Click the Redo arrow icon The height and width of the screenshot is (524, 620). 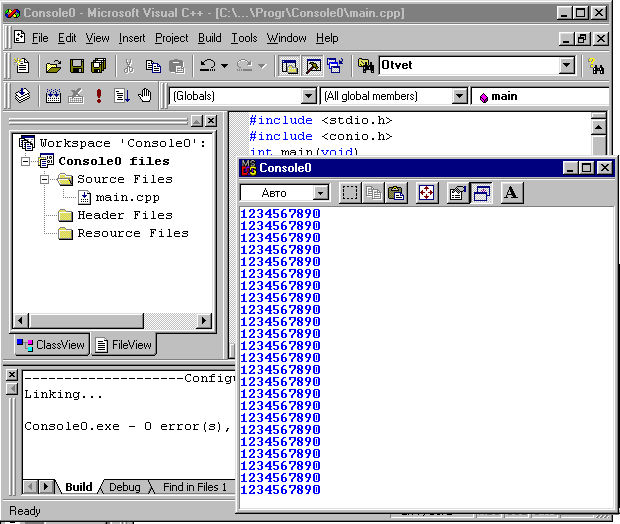(244, 66)
